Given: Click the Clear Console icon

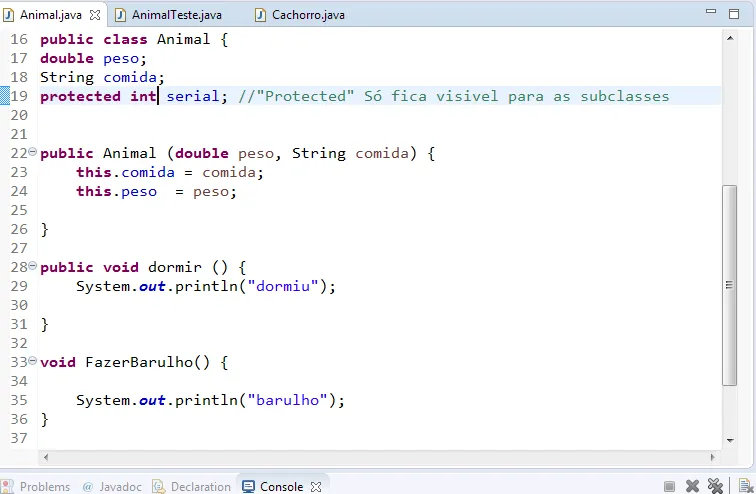Looking at the screenshot, I should click(x=745, y=486).
